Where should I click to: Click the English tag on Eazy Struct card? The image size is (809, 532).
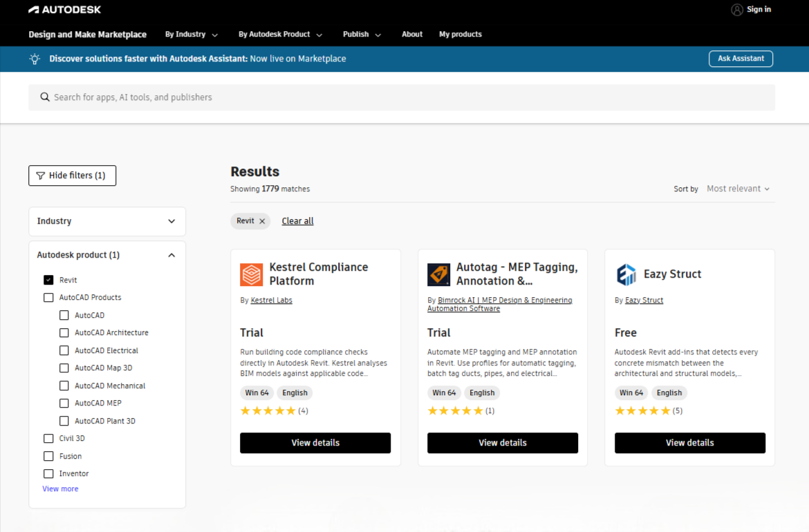pyautogui.click(x=669, y=393)
